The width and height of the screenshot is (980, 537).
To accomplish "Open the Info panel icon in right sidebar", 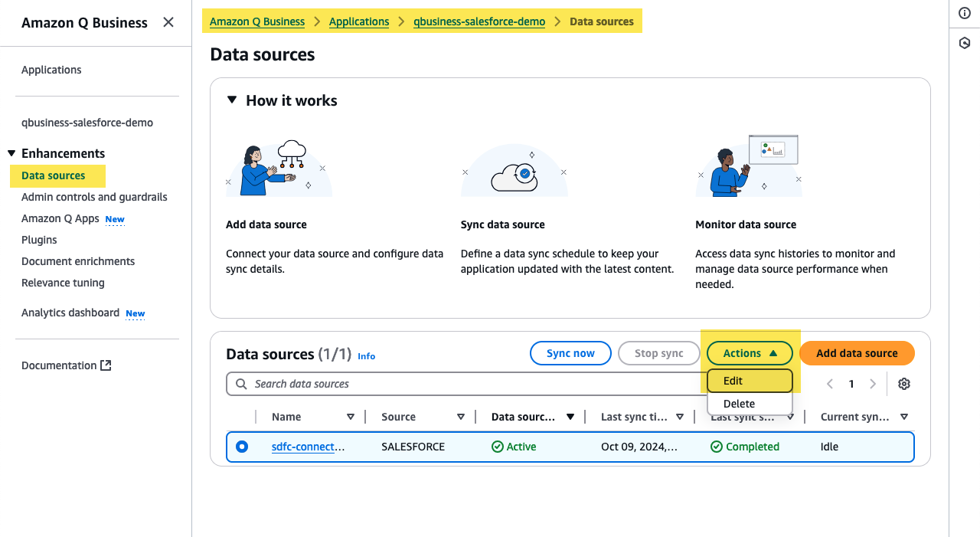I will pyautogui.click(x=965, y=13).
